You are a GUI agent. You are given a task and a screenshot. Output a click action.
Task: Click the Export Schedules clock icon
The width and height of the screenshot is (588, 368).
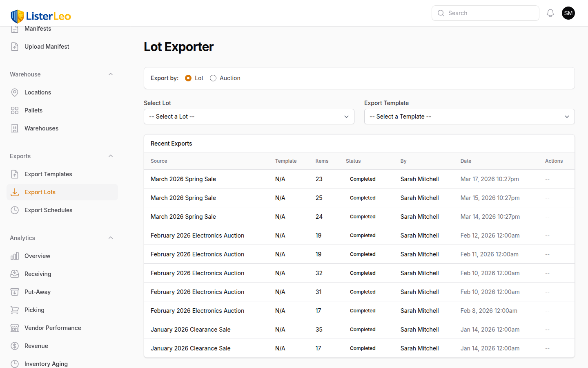15,210
